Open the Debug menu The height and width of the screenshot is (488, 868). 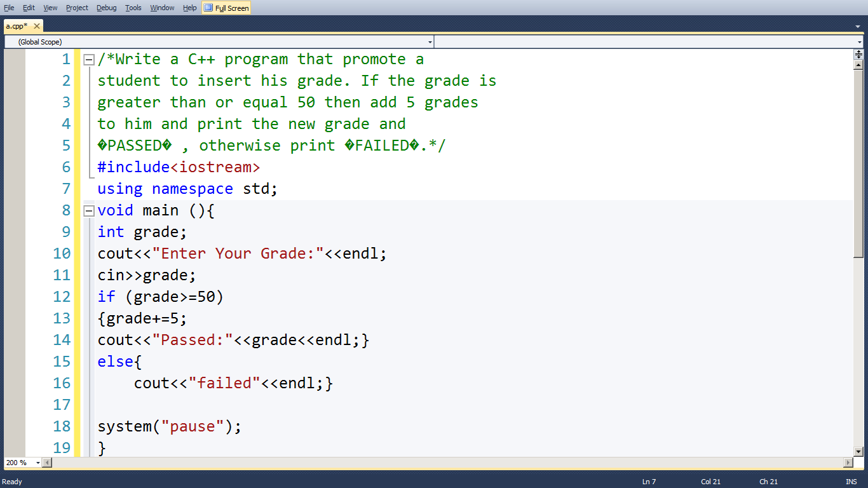(106, 8)
